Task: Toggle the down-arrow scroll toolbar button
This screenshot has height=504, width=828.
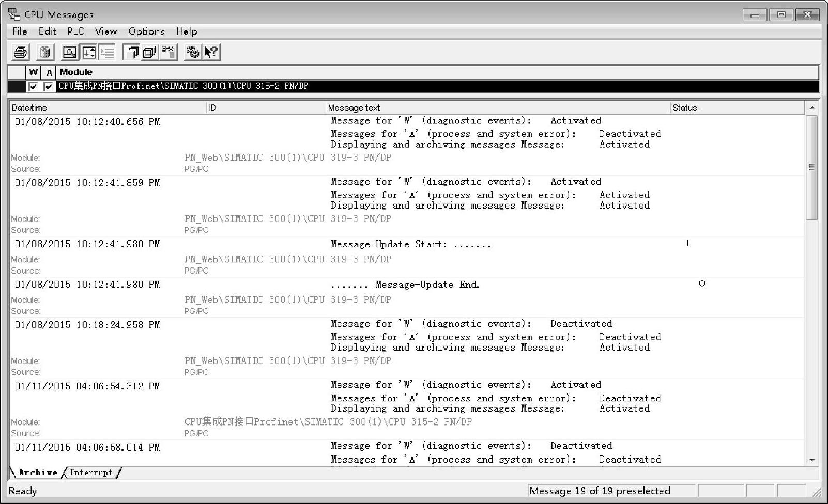Action: (88, 52)
